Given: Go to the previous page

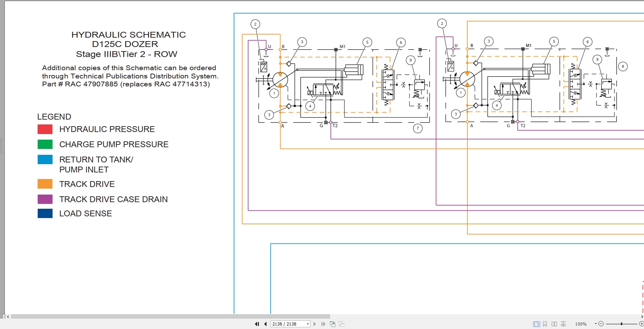Looking at the screenshot, I should 265,324.
